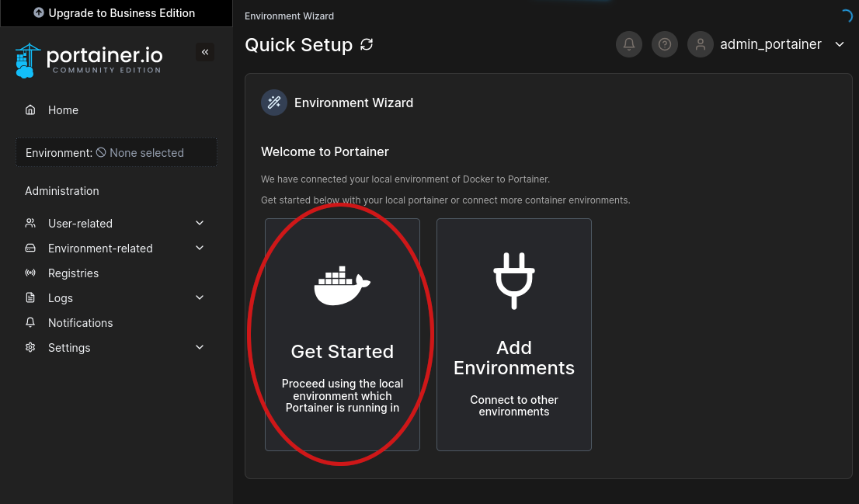The height and width of the screenshot is (504, 859).
Task: Go to Home in the sidebar
Action: [x=63, y=110]
